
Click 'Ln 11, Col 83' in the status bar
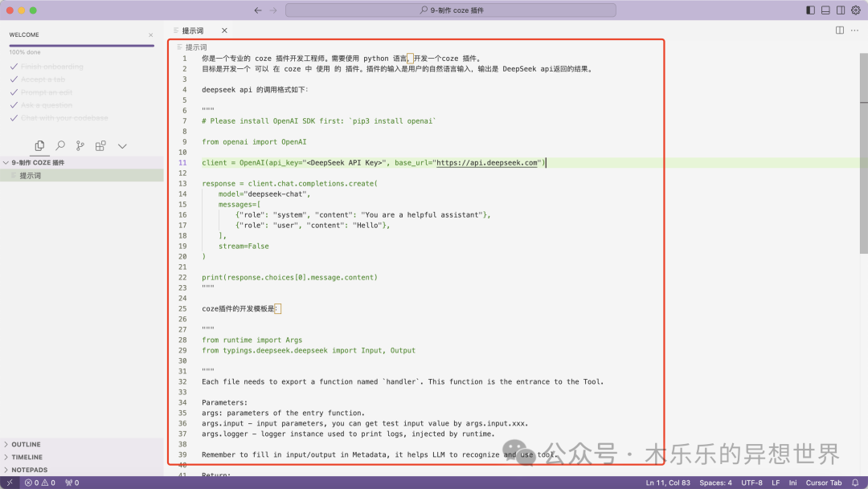click(668, 483)
